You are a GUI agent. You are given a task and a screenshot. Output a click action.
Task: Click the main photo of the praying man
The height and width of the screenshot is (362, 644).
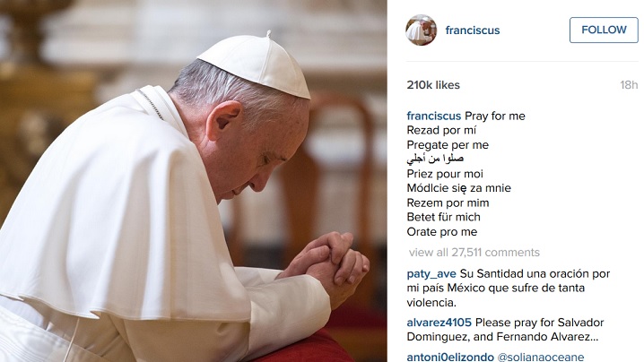pos(194,181)
